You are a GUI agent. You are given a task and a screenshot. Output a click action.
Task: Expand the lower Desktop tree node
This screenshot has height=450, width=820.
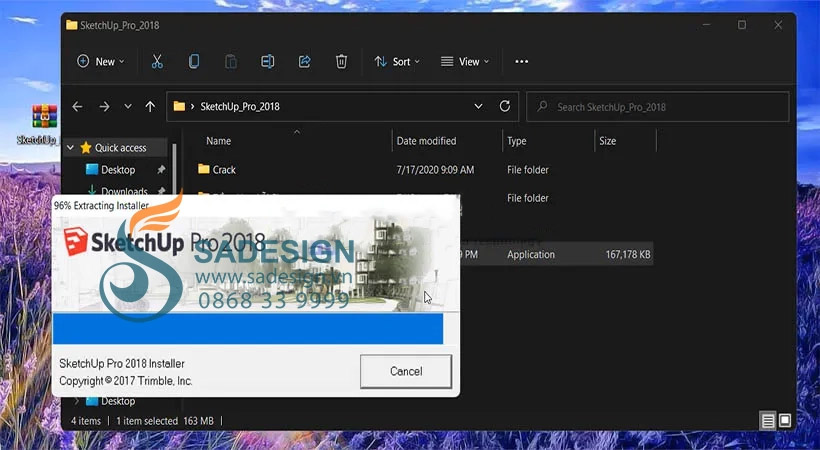(x=77, y=401)
